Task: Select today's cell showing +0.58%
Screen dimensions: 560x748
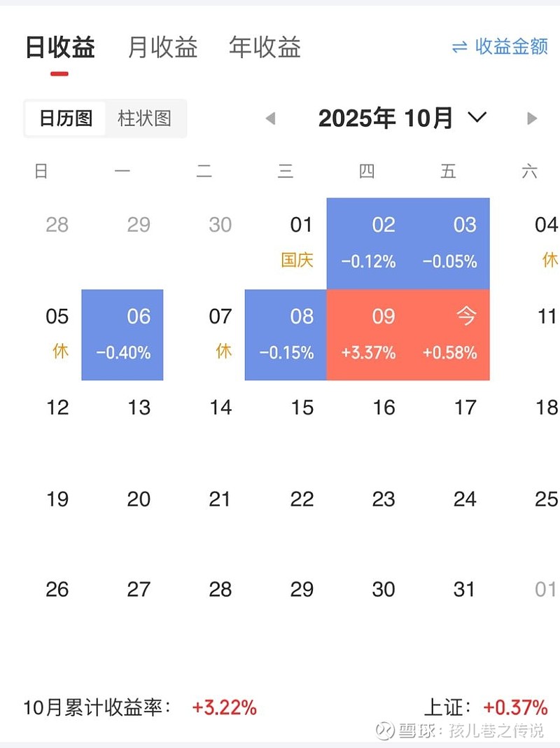Action: pos(449,335)
